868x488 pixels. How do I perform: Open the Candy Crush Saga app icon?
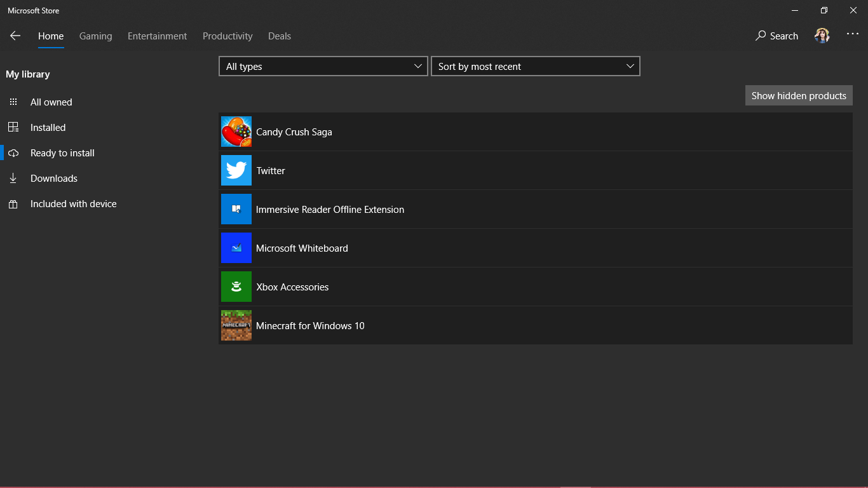[x=236, y=132]
